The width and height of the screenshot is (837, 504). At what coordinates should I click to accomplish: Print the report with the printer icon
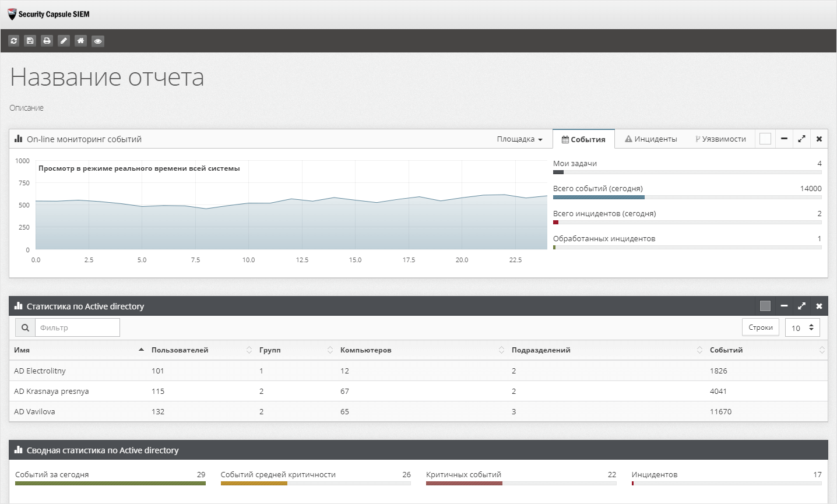click(47, 41)
